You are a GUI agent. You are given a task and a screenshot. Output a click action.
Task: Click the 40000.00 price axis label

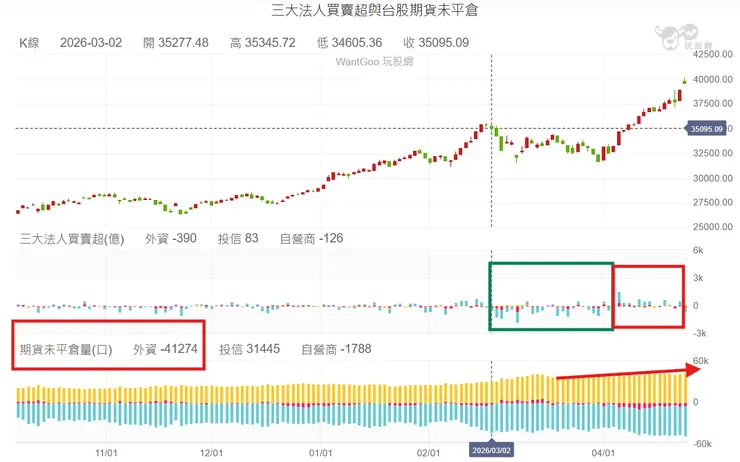713,79
